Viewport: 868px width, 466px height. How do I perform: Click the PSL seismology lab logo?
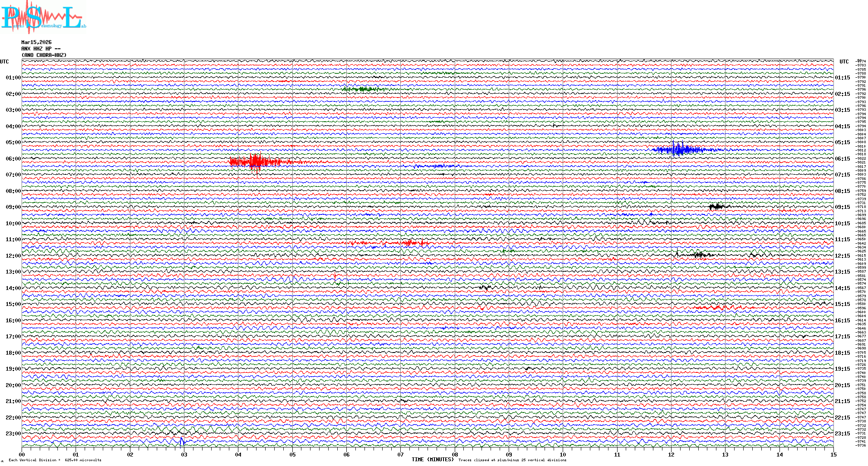[42, 16]
